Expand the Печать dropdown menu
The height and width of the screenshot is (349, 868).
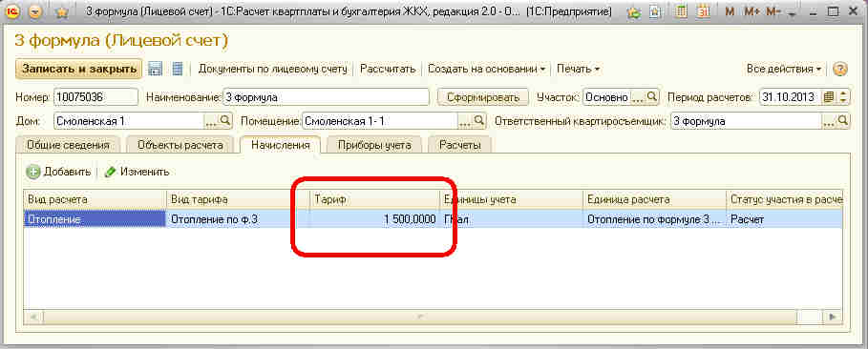(579, 70)
